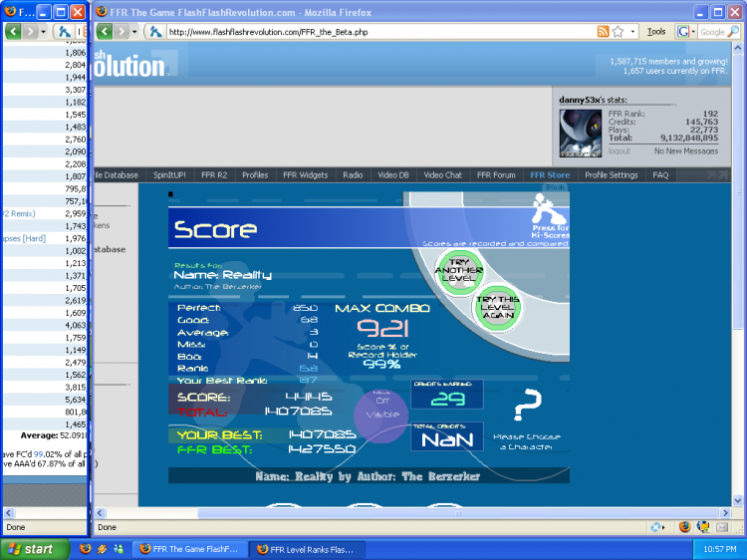The width and height of the screenshot is (747, 560).
Task: Click the Try Another Level round button
Action: [459, 270]
